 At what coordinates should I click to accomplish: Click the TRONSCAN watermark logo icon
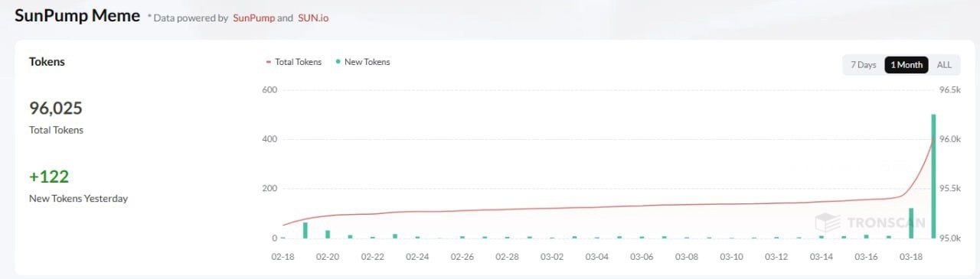tap(828, 222)
